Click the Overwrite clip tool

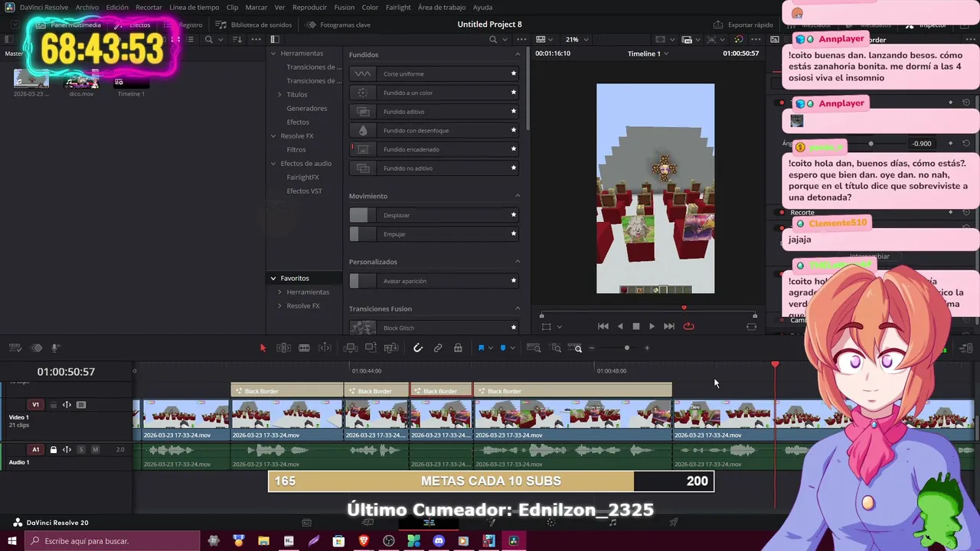coord(371,348)
